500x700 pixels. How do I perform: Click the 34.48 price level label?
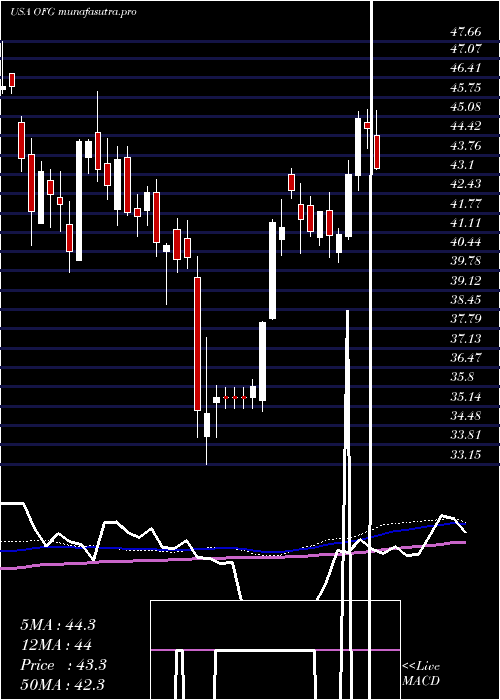pyautogui.click(x=466, y=416)
